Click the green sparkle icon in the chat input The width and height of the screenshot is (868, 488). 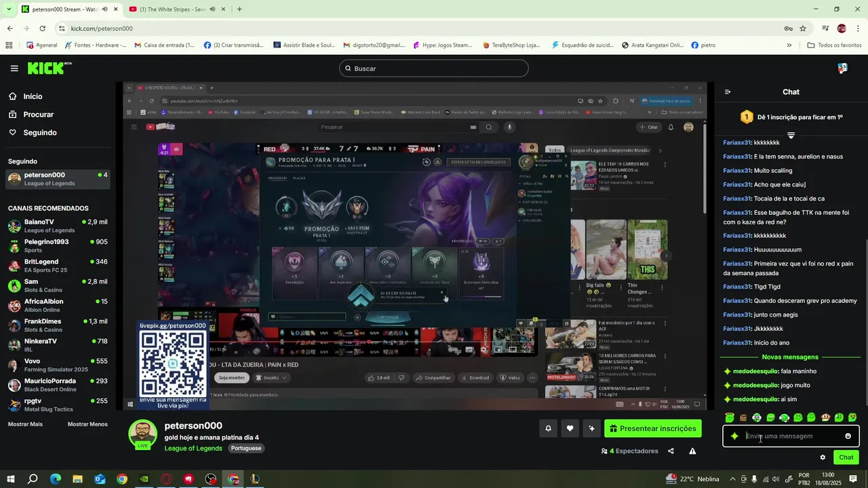click(734, 436)
